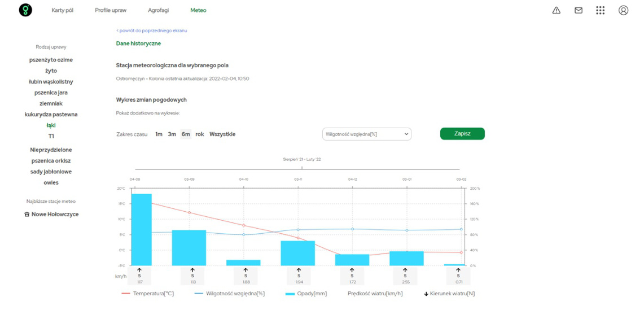Expand the Wilgotność względna[%] dropdown
644x310 pixels.
(x=366, y=134)
